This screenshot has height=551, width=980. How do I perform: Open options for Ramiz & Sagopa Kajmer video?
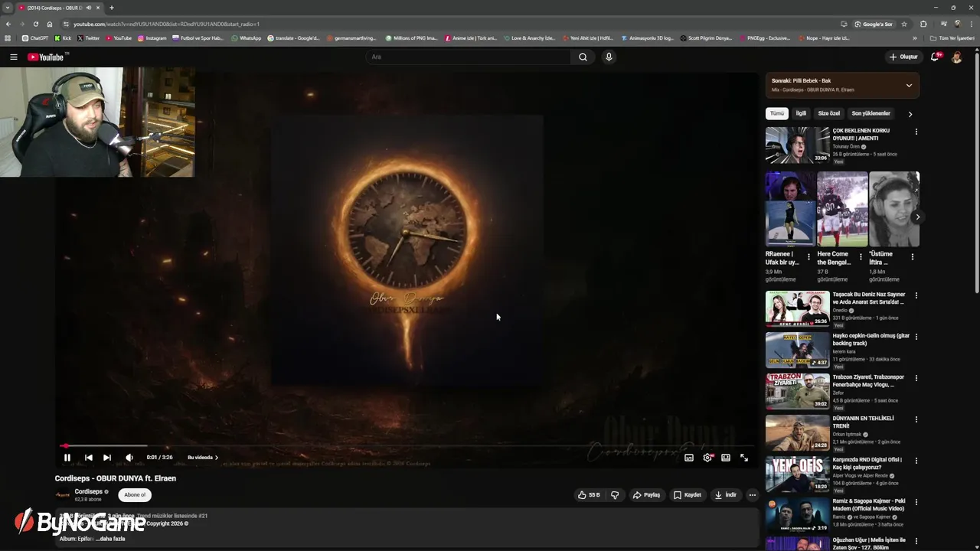point(916,502)
